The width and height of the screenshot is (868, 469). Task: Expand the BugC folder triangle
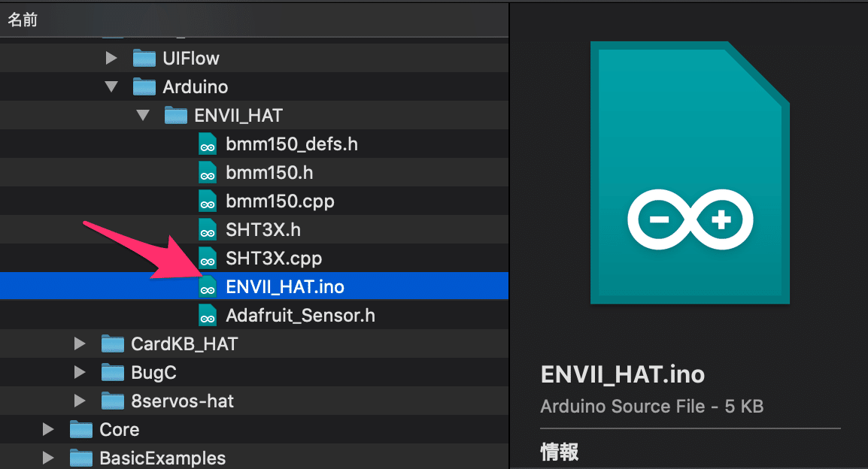tap(80, 372)
